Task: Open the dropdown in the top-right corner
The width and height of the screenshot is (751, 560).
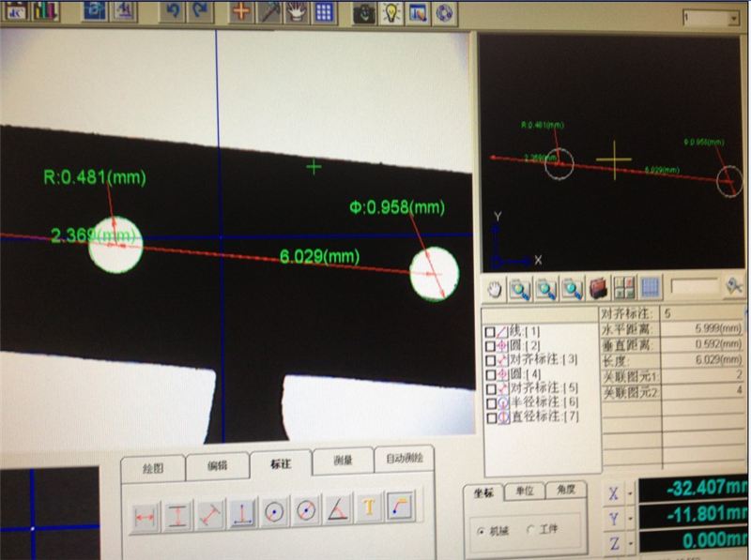Action: [733, 19]
